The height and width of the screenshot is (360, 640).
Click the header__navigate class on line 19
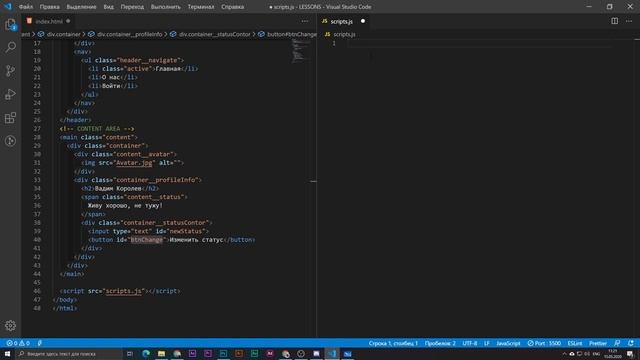tap(149, 60)
